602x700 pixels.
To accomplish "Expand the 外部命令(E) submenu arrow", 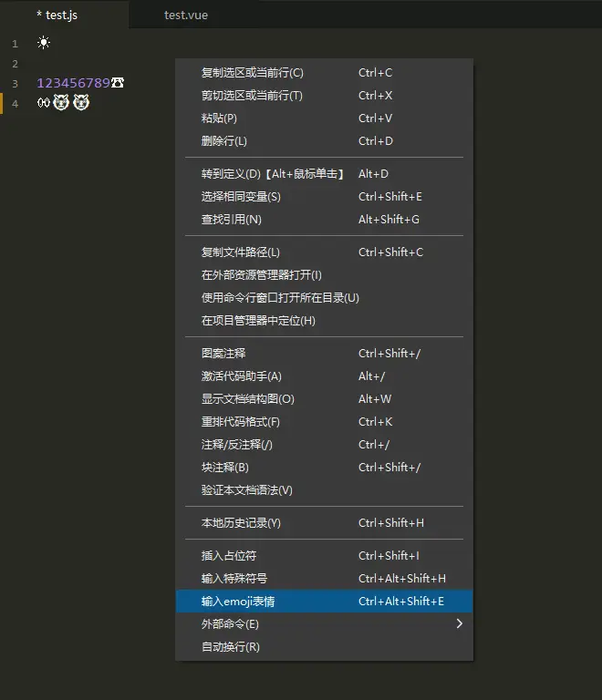I will pos(459,623).
